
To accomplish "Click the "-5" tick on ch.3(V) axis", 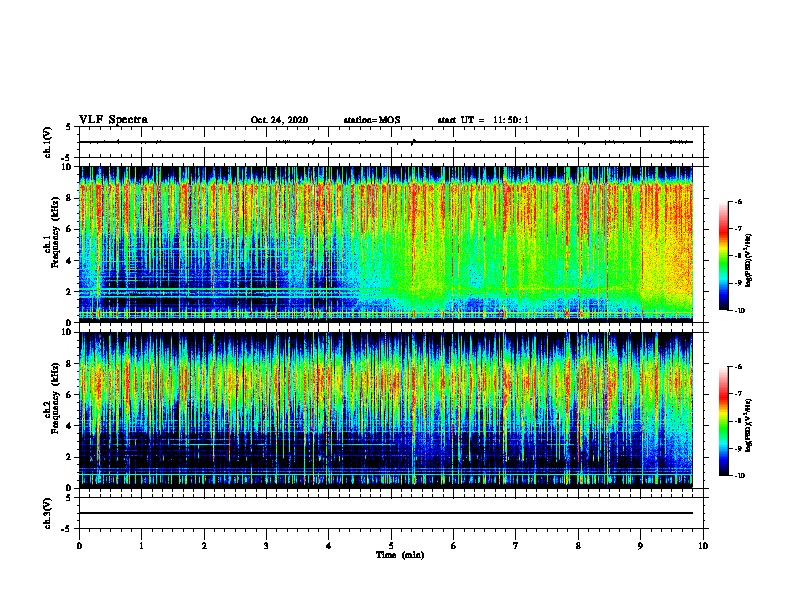I will click(67, 529).
